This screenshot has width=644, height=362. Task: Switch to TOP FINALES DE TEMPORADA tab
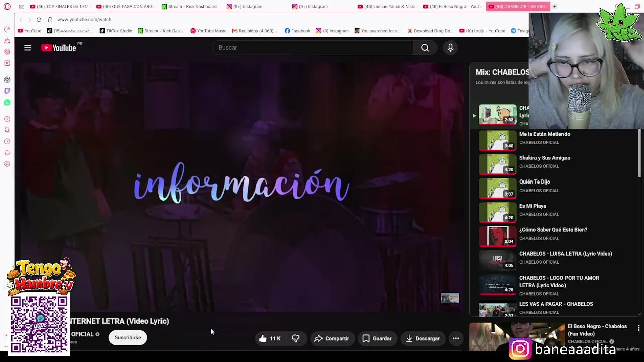tap(59, 7)
